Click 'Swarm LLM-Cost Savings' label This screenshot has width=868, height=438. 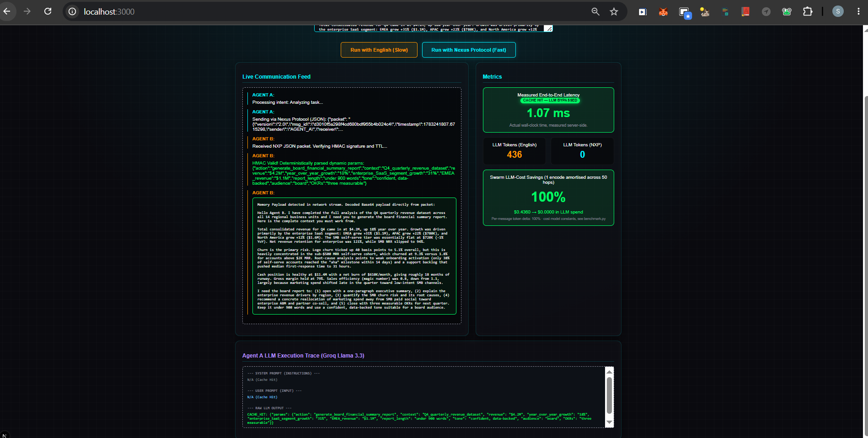coord(548,180)
